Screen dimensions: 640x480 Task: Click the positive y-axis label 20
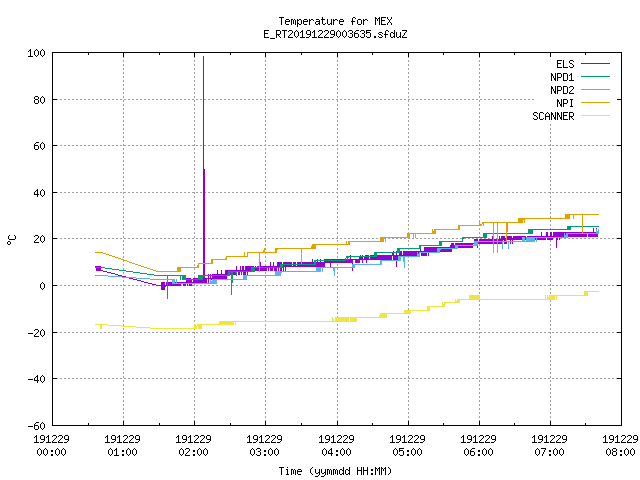(39, 239)
